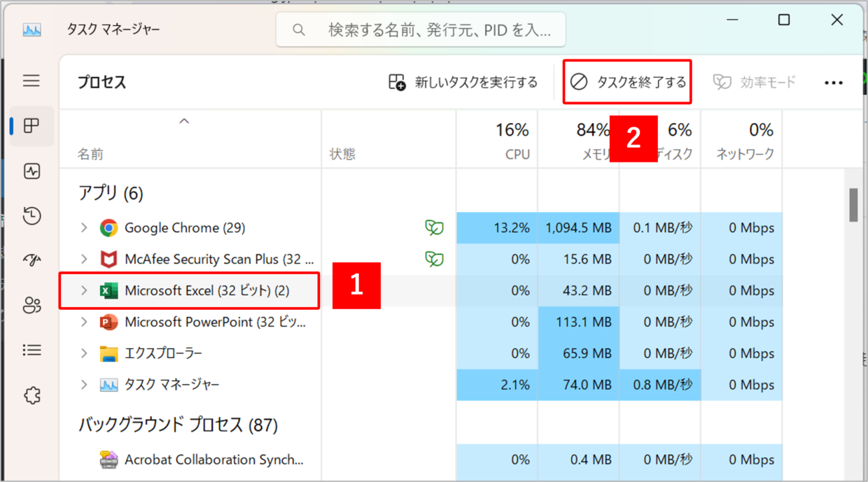Click the vertical scrollbar thumb
The width and height of the screenshot is (868, 482).
click(853, 205)
